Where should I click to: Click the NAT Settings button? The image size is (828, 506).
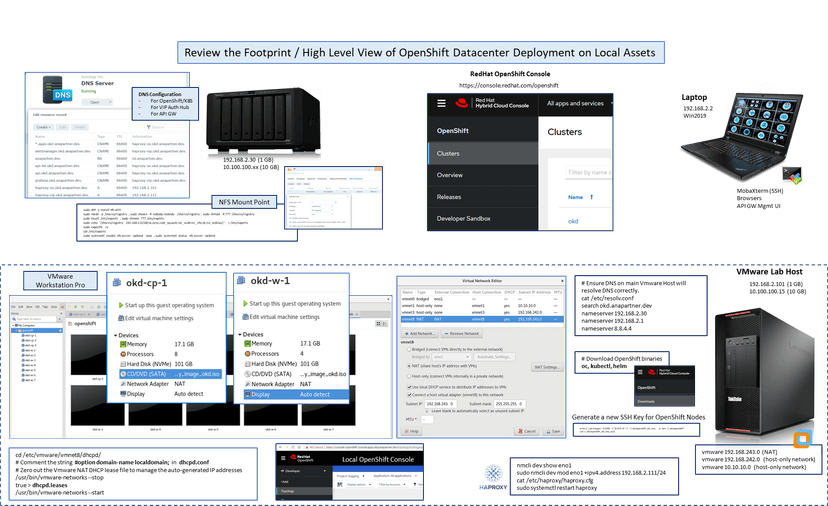tap(545, 367)
